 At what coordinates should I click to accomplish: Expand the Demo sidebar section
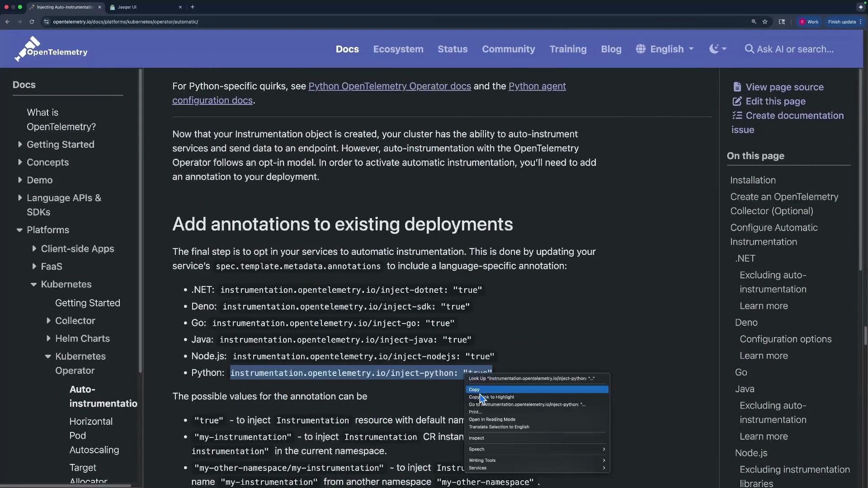tap(20, 180)
